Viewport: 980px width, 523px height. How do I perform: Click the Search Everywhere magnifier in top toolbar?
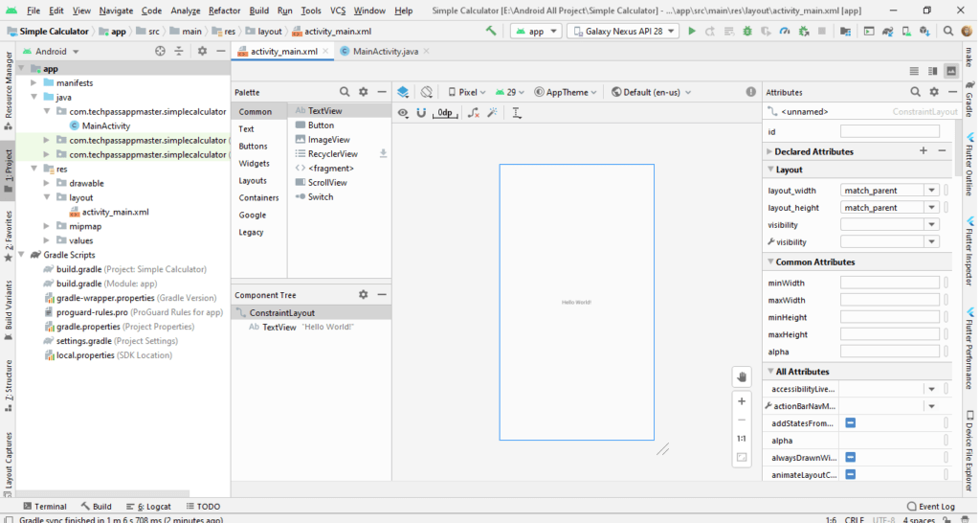point(948,31)
